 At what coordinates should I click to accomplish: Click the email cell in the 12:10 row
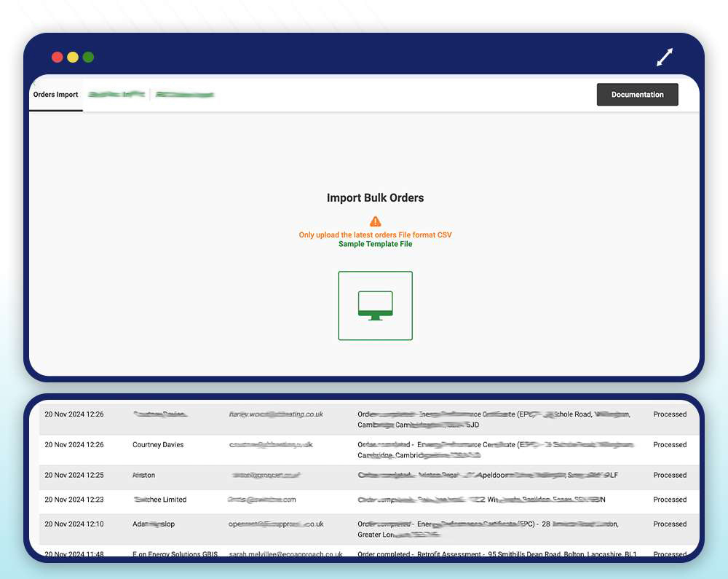[276, 524]
